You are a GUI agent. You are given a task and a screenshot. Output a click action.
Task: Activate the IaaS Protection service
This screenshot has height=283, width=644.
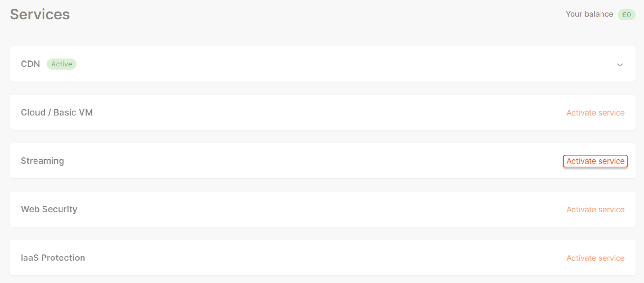coord(595,258)
